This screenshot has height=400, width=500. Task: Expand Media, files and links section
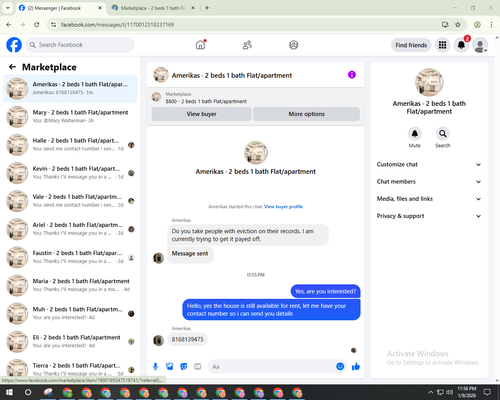pos(429,199)
